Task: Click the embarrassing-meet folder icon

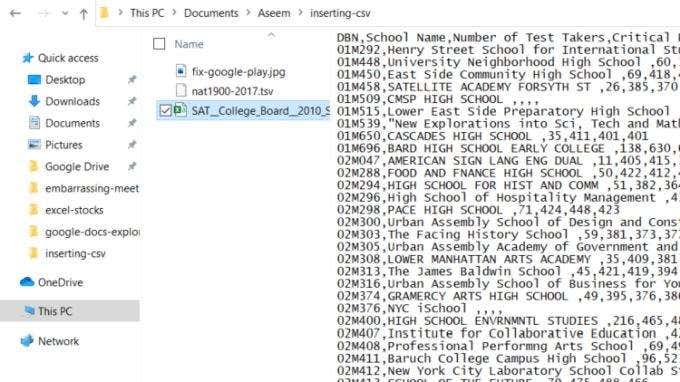Action: pos(33,188)
